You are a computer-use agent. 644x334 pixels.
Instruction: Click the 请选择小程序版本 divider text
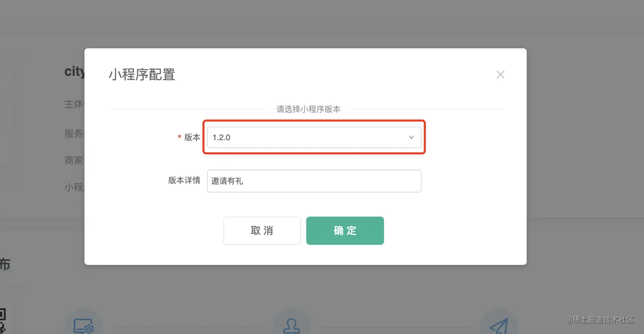(308, 109)
